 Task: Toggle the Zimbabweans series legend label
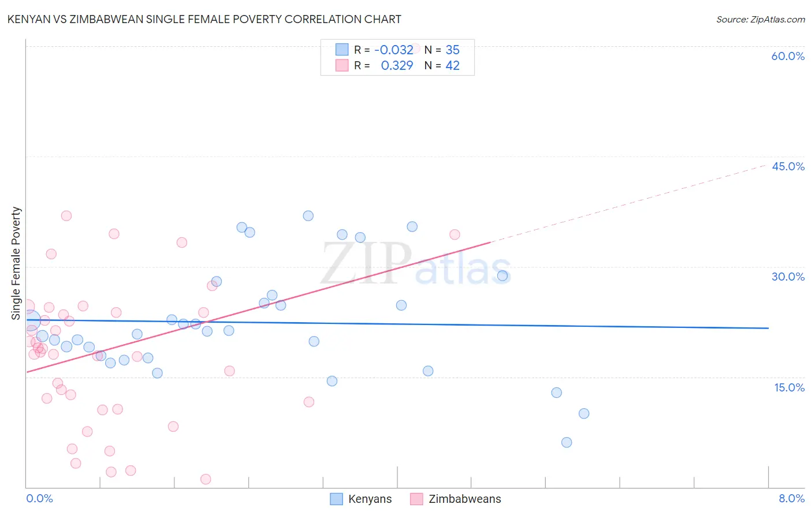click(x=464, y=499)
